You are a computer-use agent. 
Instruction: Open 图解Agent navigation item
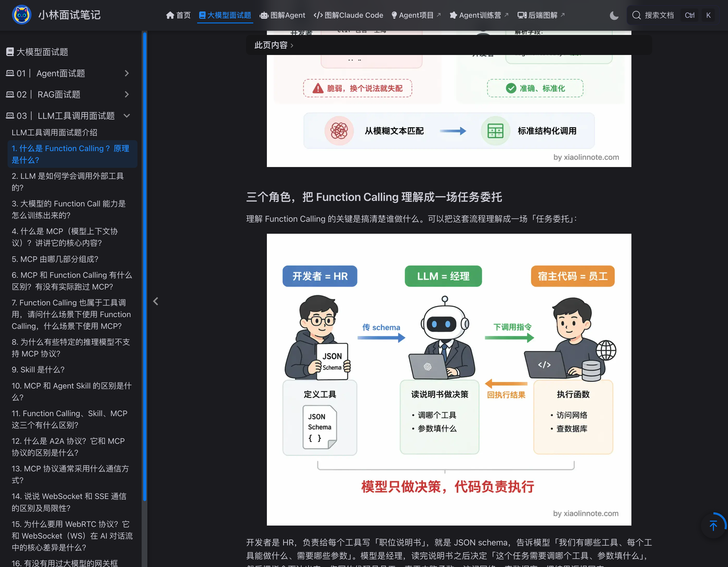(x=283, y=15)
